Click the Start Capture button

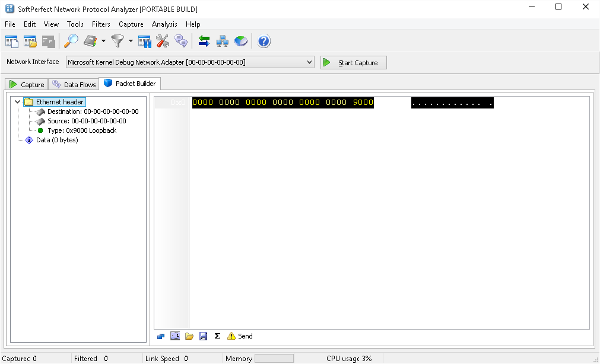pos(354,63)
